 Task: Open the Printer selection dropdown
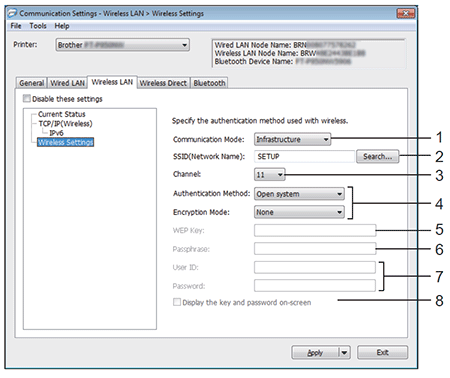123,45
